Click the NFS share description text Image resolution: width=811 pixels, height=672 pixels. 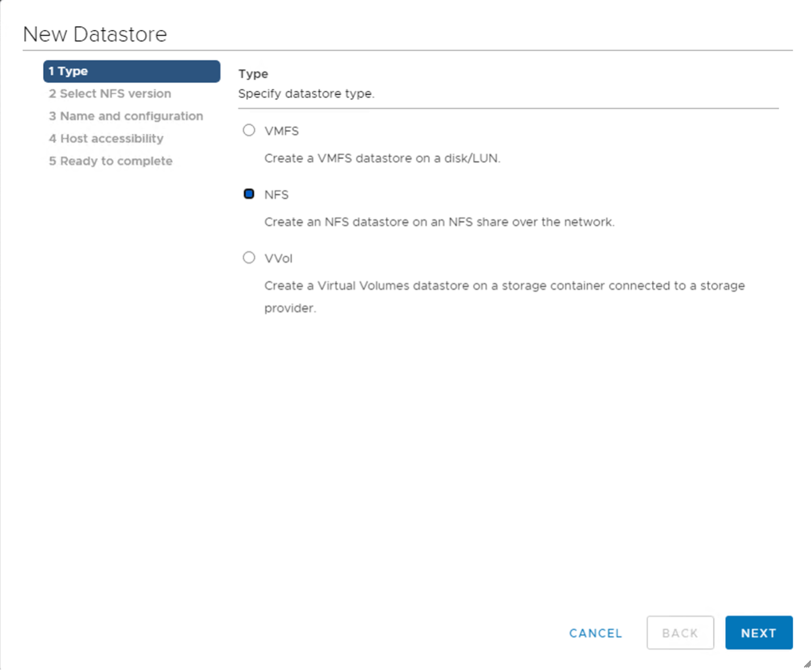(x=439, y=222)
